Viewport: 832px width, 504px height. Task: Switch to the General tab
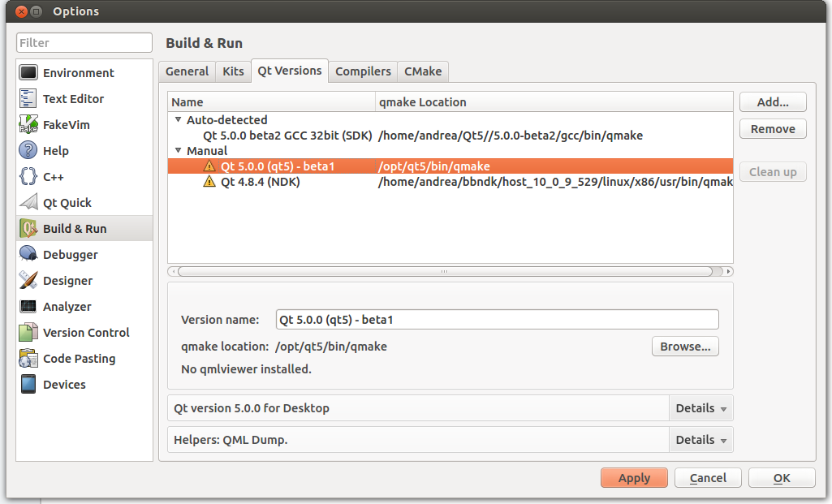(x=187, y=71)
